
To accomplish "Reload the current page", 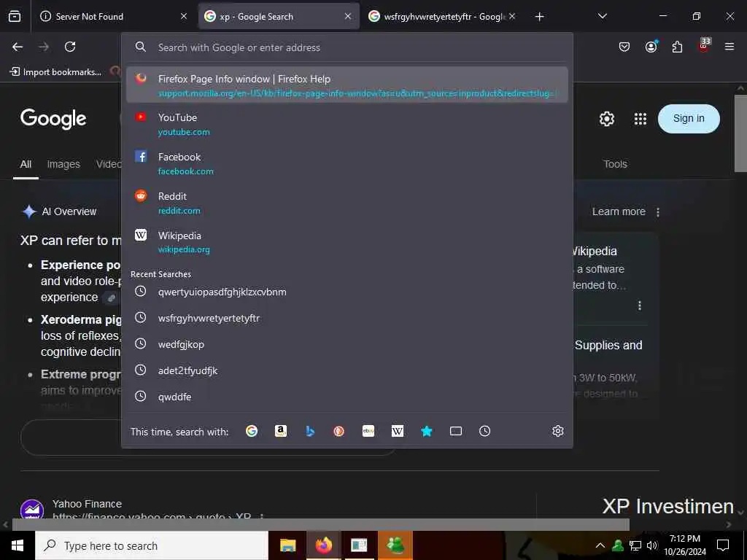I will point(70,47).
